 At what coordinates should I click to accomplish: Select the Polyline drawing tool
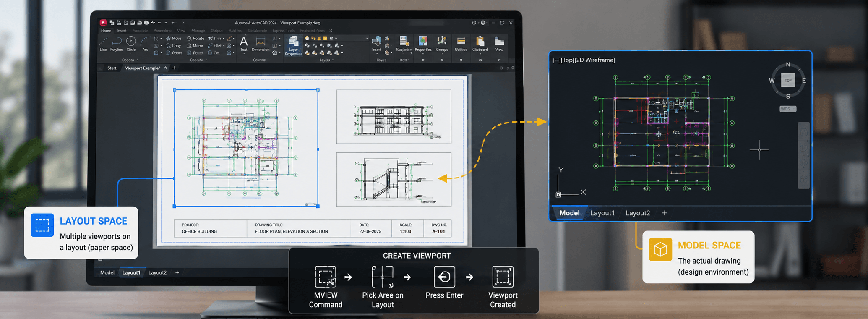pos(117,44)
